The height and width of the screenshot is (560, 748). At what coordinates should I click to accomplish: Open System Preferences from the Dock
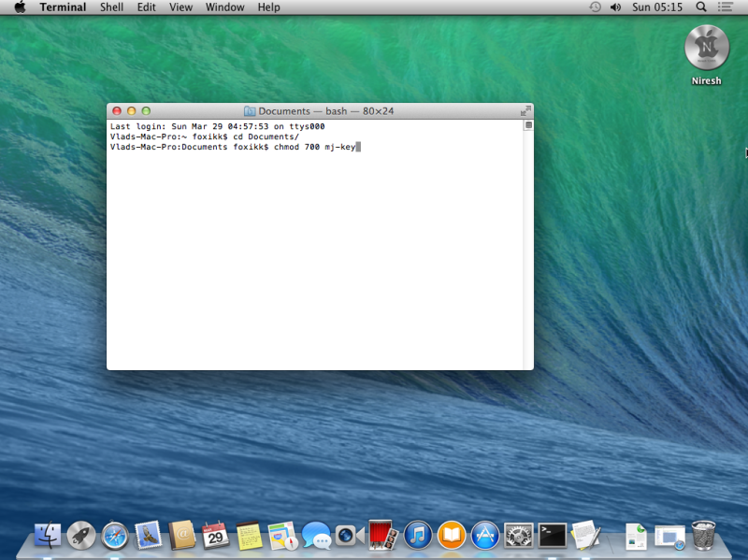click(x=519, y=535)
